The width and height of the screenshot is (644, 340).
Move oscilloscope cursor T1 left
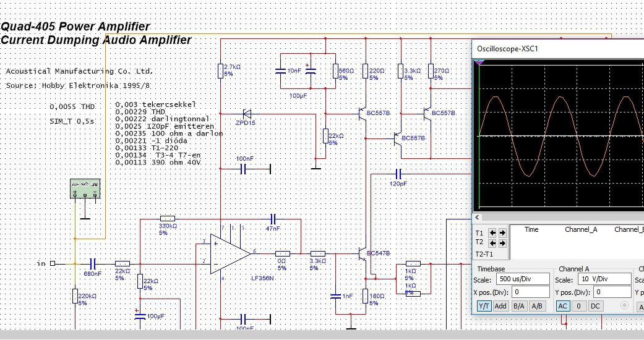492,233
